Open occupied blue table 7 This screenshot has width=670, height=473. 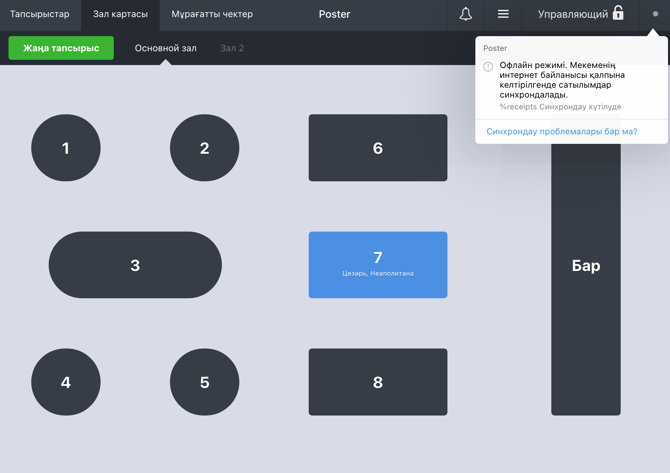click(x=378, y=265)
